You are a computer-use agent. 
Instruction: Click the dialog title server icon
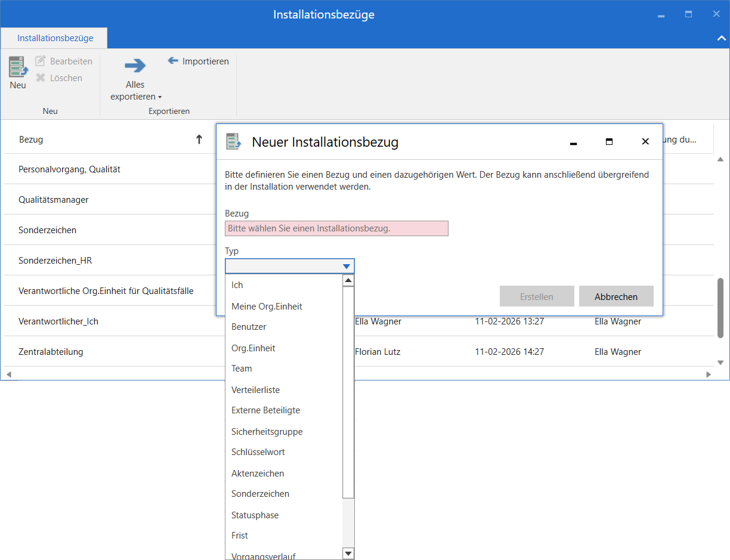pos(233,141)
